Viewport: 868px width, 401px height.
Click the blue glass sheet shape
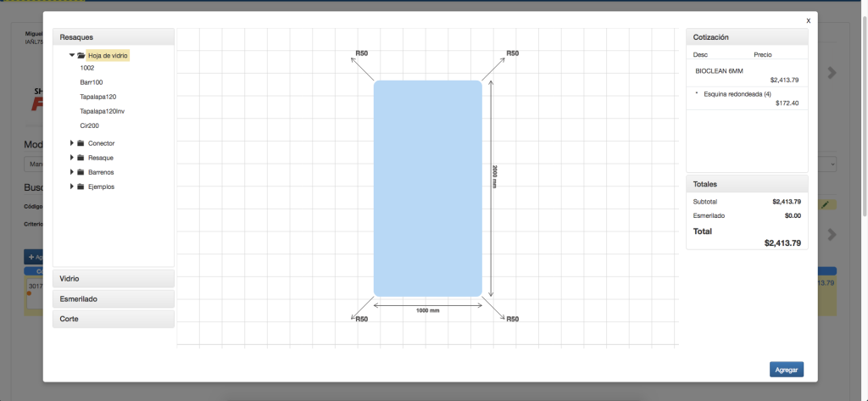click(x=427, y=188)
